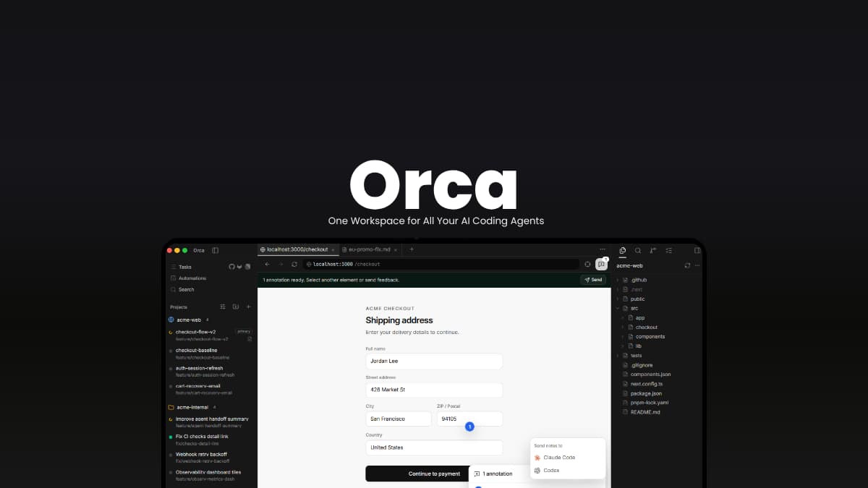Click the add folder icon in Projects header
This screenshot has width=868, height=488.
[236, 307]
